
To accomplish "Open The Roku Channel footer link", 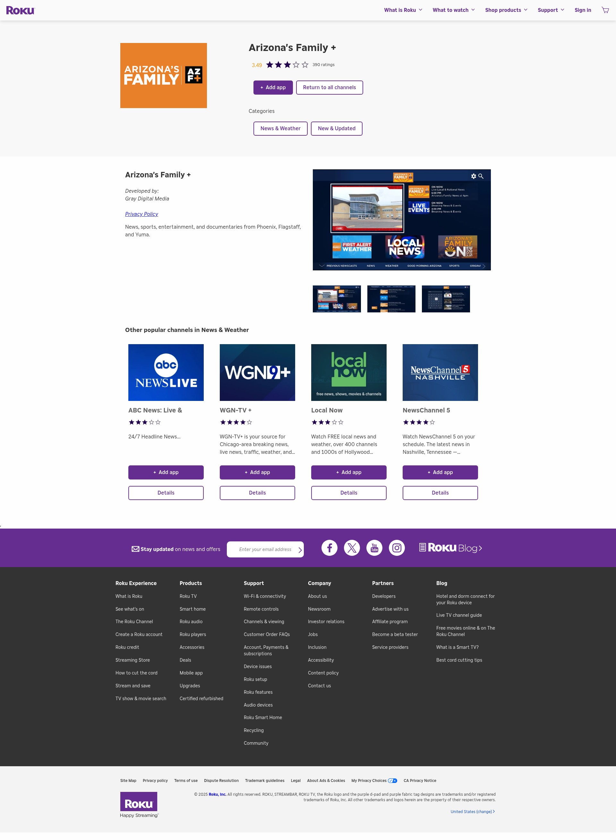I will coord(134,622).
